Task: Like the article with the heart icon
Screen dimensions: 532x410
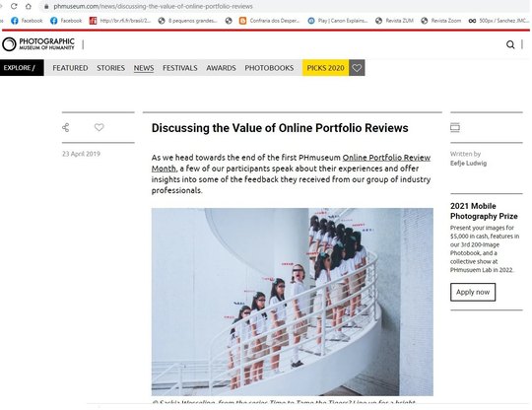Action: pyautogui.click(x=100, y=127)
